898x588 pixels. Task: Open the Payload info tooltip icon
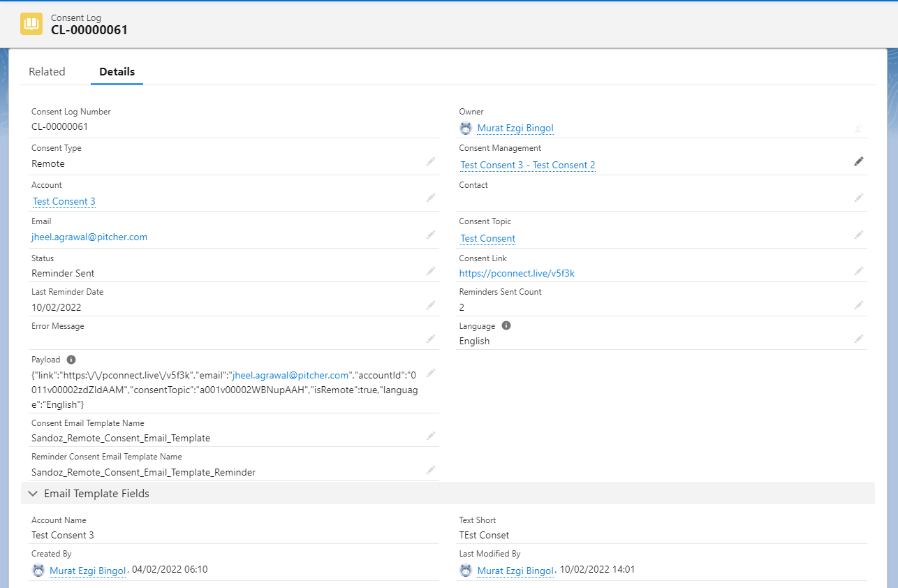pos(71,359)
